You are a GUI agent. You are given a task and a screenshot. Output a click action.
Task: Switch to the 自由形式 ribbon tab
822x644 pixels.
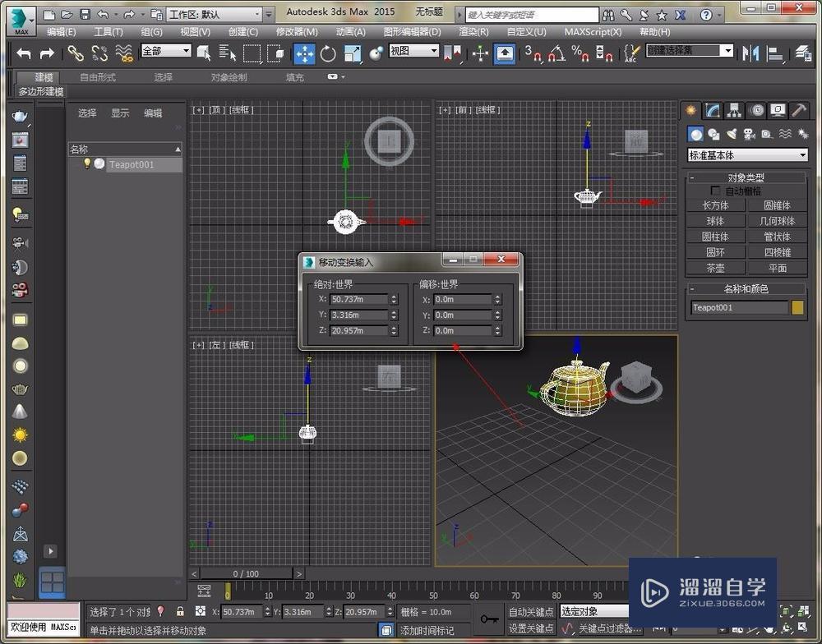[x=98, y=77]
